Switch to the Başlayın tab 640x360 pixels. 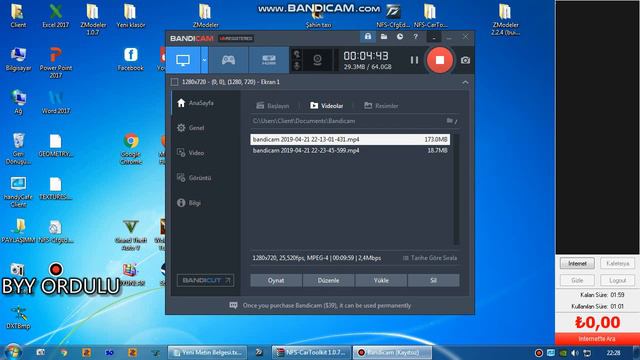coord(273,106)
